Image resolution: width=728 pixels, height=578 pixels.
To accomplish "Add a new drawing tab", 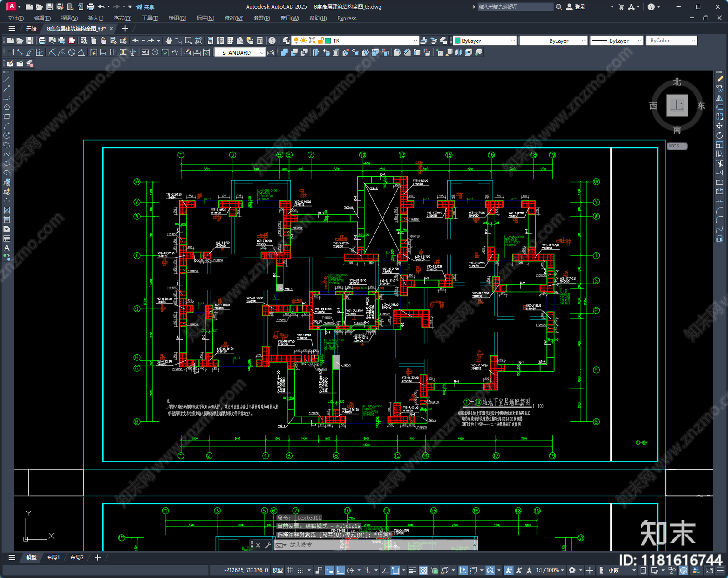I will pos(125,29).
